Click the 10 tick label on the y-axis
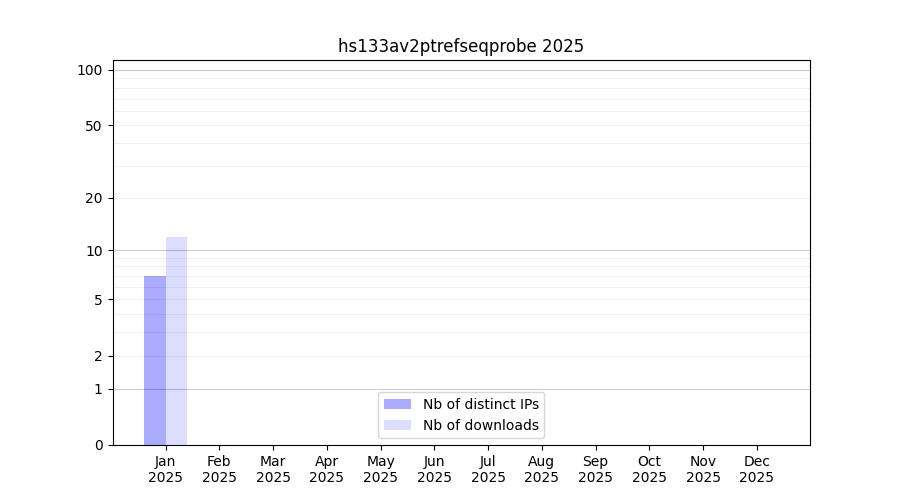This screenshot has width=900, height=500. (x=94, y=251)
